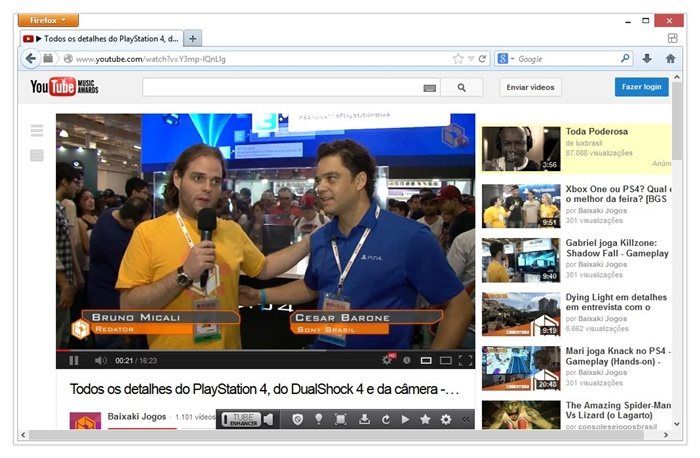This screenshot has width=700, height=458.
Task: Switch to small player size
Action: [x=426, y=360]
